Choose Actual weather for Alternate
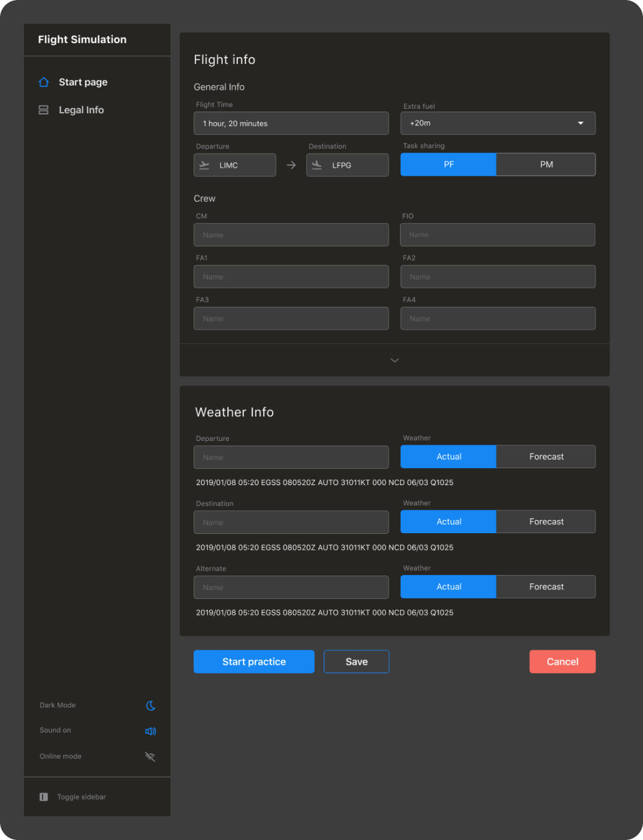The width and height of the screenshot is (643, 840). tap(449, 587)
